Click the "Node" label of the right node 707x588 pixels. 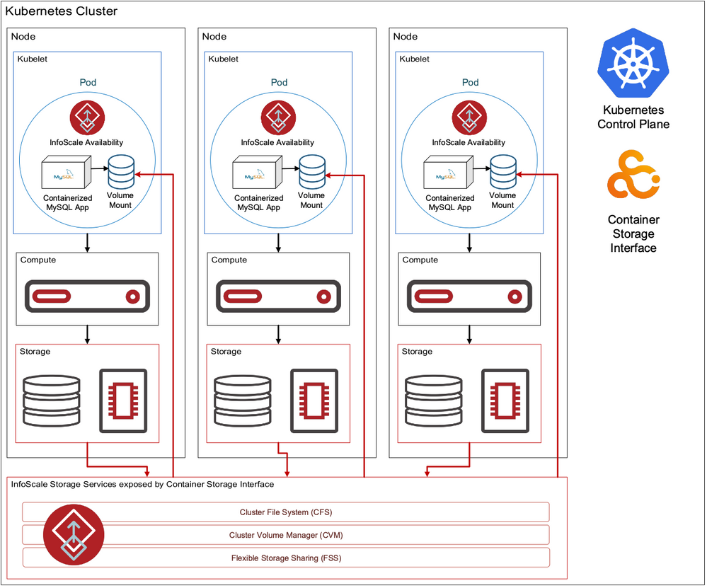pos(406,37)
